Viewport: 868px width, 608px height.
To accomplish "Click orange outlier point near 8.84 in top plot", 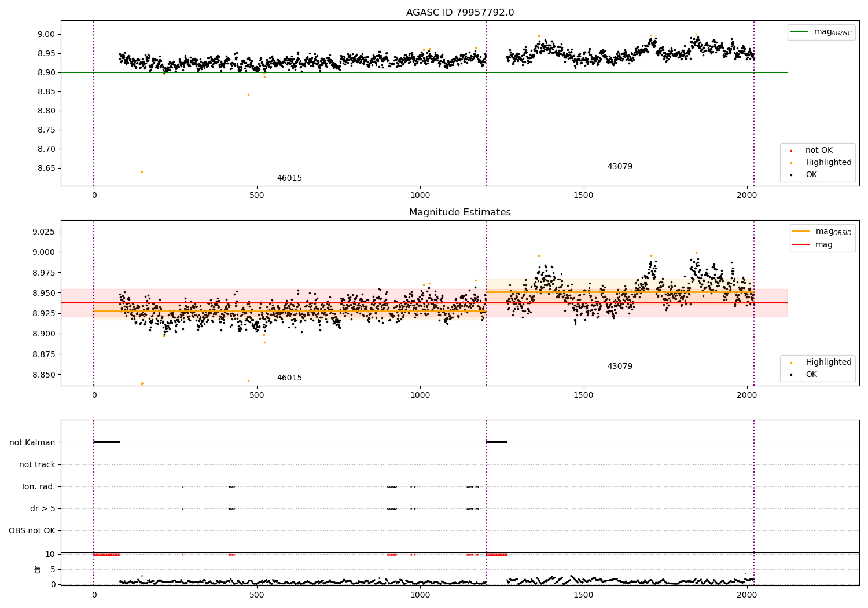I will (x=248, y=94).
